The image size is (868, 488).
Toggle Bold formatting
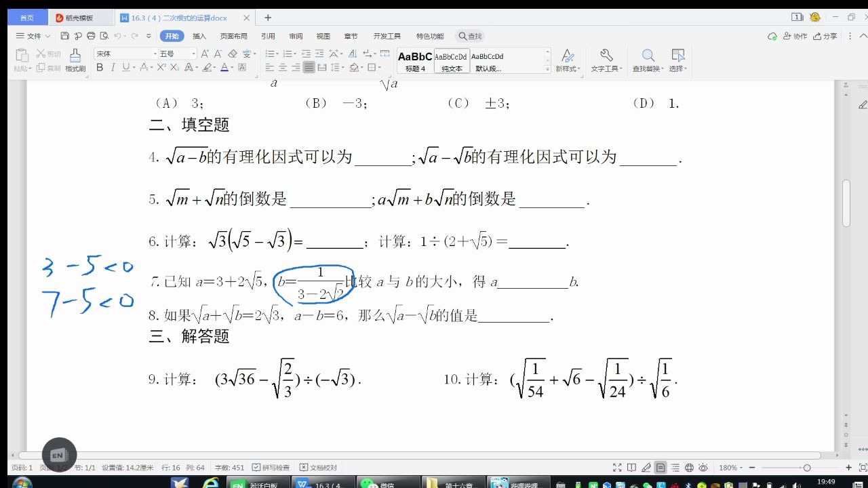(100, 67)
